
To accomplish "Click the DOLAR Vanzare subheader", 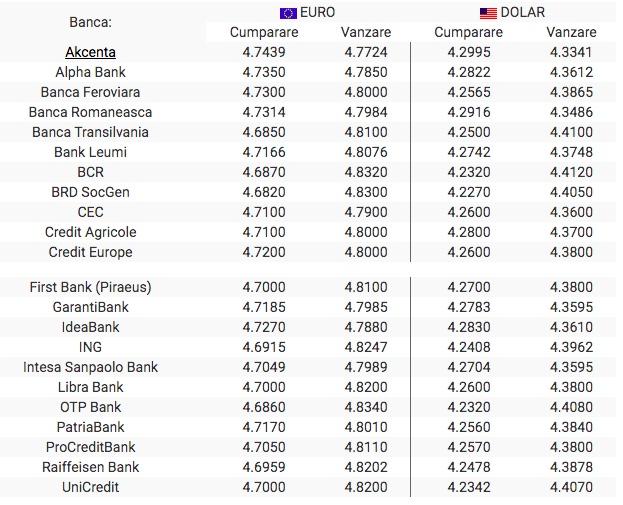I will point(571,32).
